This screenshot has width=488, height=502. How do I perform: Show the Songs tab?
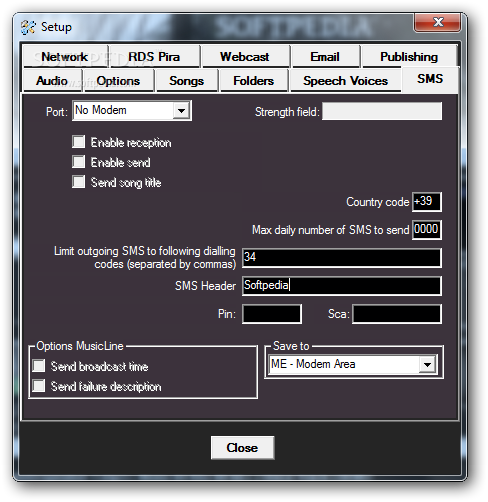[x=187, y=81]
